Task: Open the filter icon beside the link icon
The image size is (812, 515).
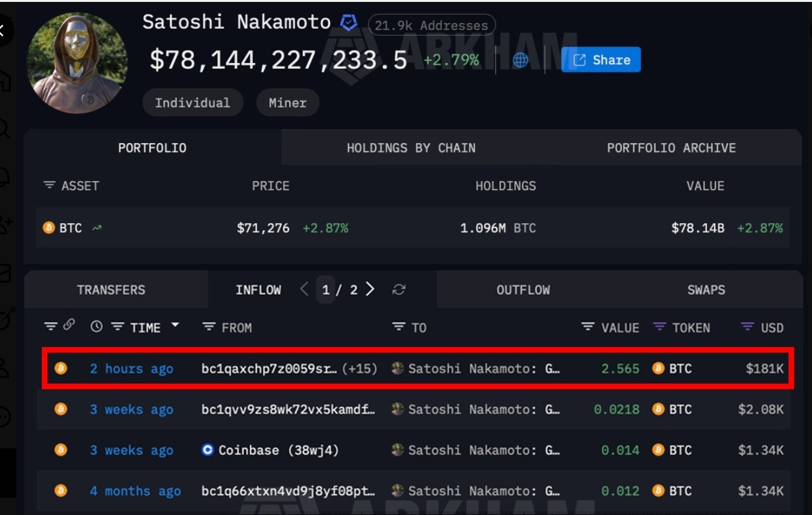Action: pyautogui.click(x=50, y=327)
